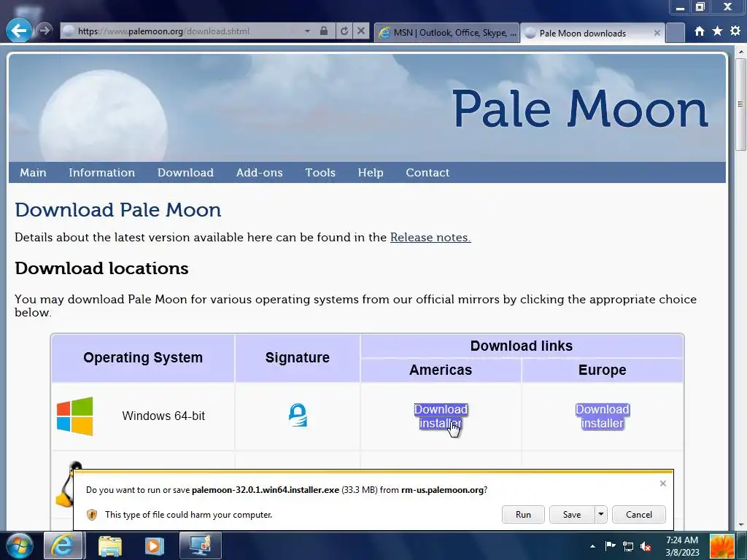Open the Download menu item
The image size is (747, 560).
pyautogui.click(x=185, y=172)
